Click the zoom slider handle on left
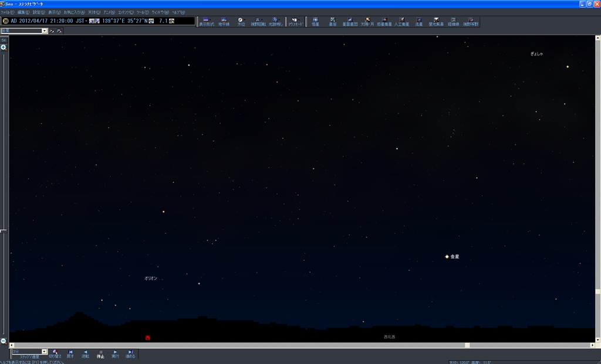The image size is (601, 364). tap(4, 231)
